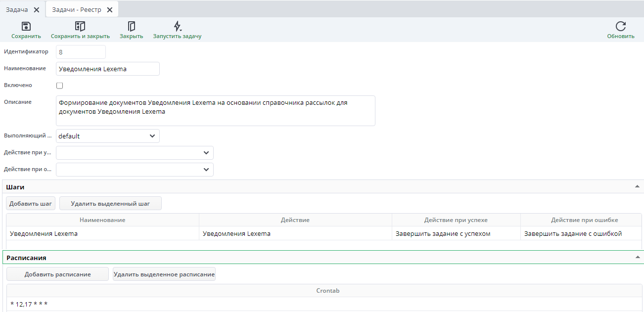Launch the task via Запустить задачу icon
The image size is (644, 312).
(177, 26)
